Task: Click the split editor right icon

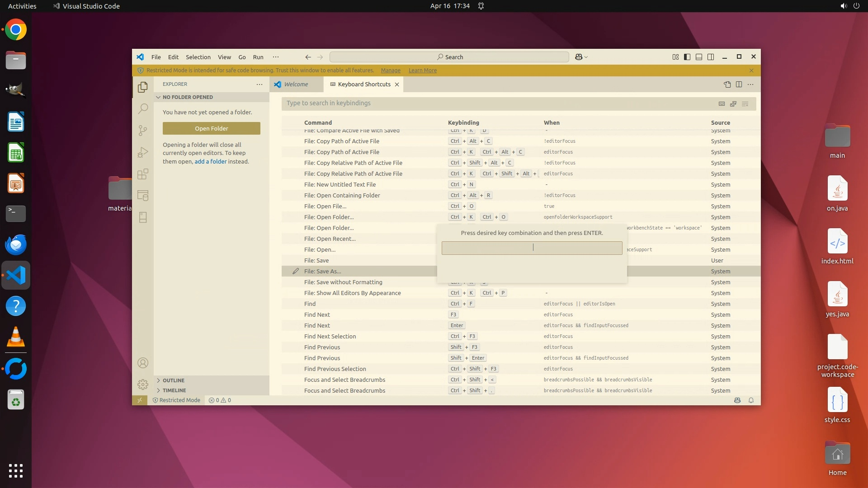Action: (739, 84)
